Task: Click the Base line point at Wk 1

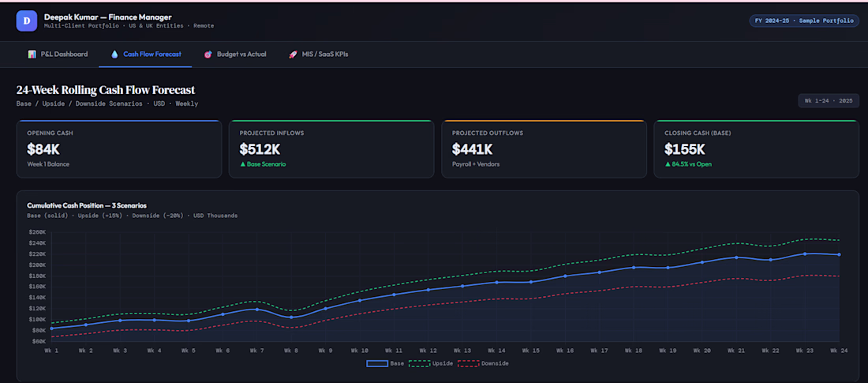Action: pos(51,329)
